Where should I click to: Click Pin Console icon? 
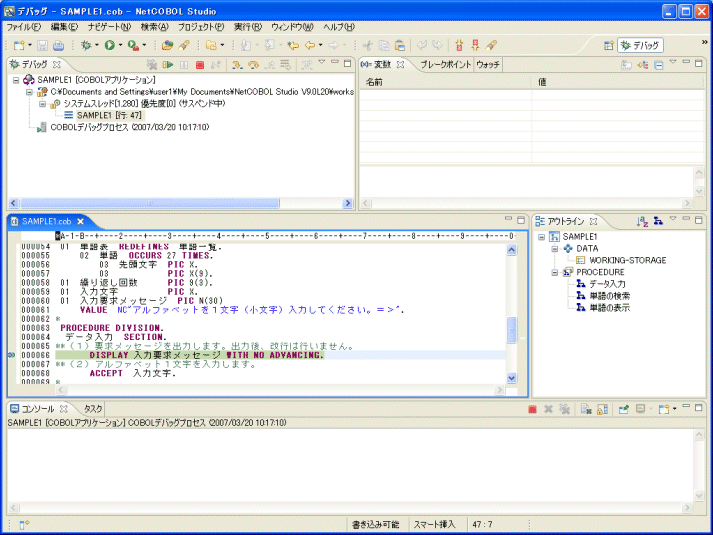[x=624, y=409]
